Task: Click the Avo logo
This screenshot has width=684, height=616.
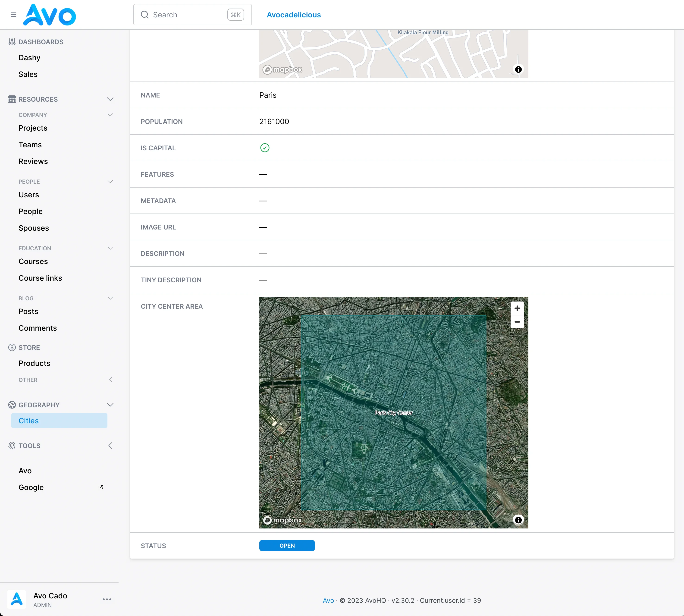Action: point(49,15)
